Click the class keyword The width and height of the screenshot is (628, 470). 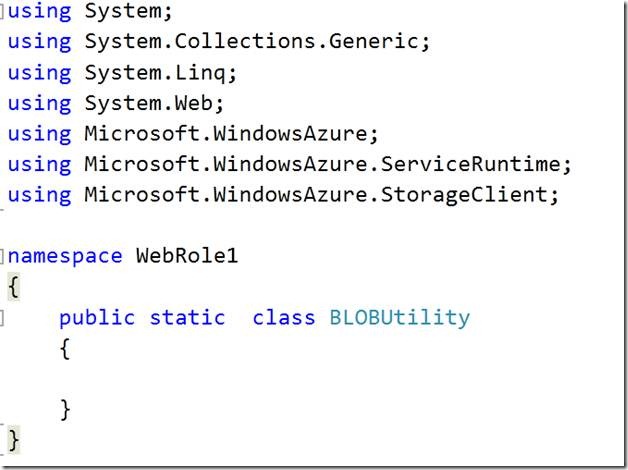pos(284,318)
